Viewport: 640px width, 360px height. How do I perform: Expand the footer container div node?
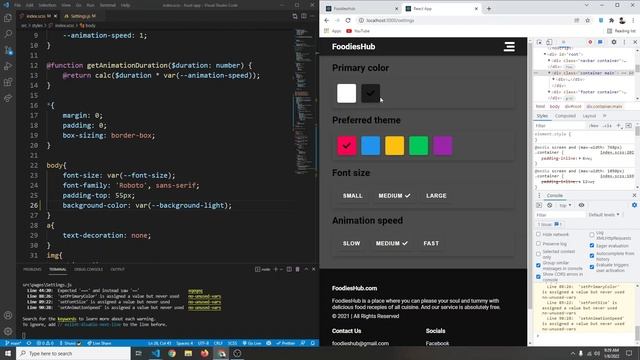point(549,92)
